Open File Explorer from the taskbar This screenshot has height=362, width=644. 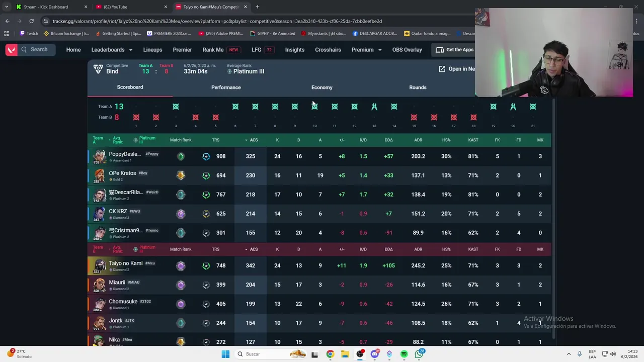pos(345,354)
